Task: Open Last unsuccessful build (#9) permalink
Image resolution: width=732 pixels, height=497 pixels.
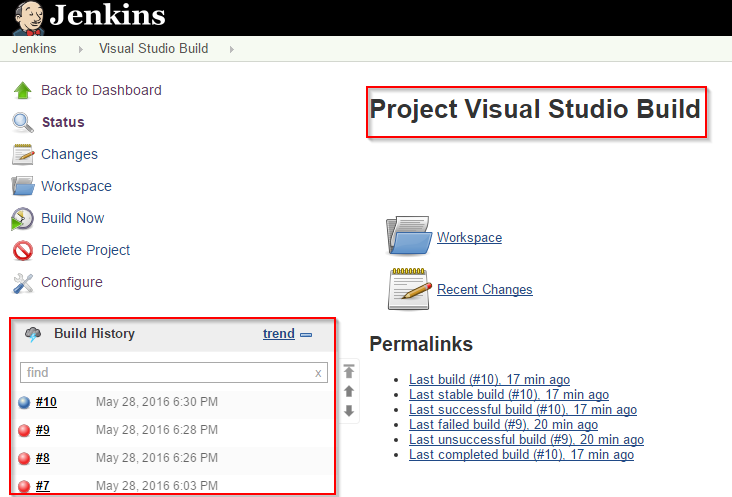Action: pyautogui.click(x=526, y=439)
